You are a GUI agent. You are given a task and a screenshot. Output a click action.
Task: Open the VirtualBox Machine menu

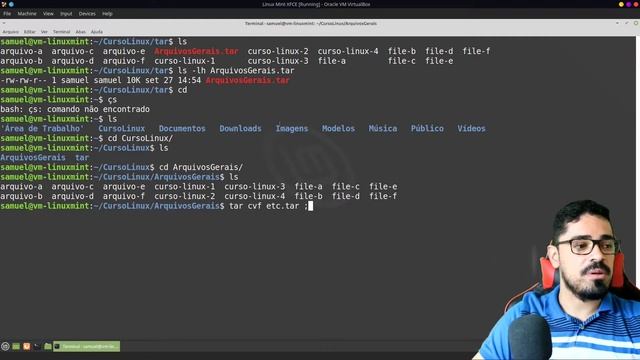(x=27, y=14)
